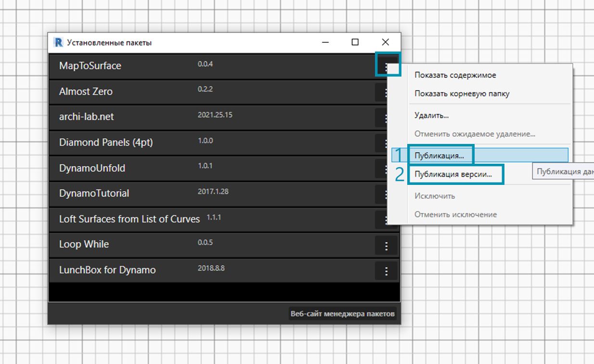594x364 pixels.
Task: Choose 'Показать содержимое' in the context menu
Action: [455, 75]
